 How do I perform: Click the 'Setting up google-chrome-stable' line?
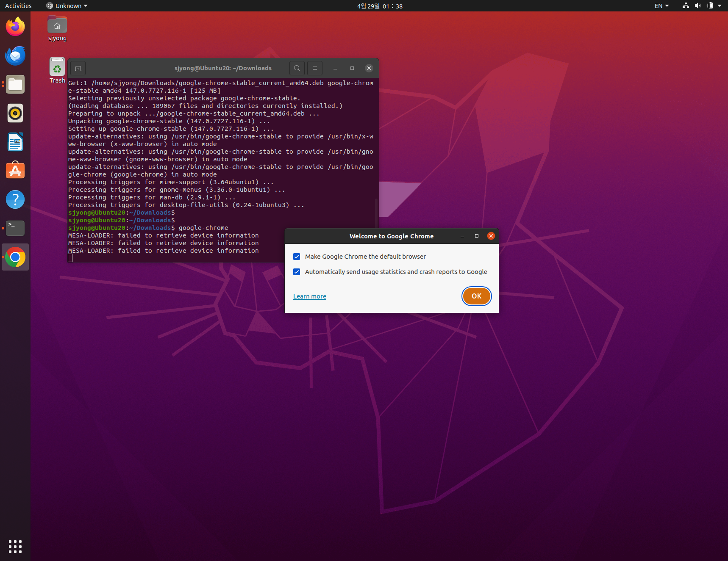(171, 129)
